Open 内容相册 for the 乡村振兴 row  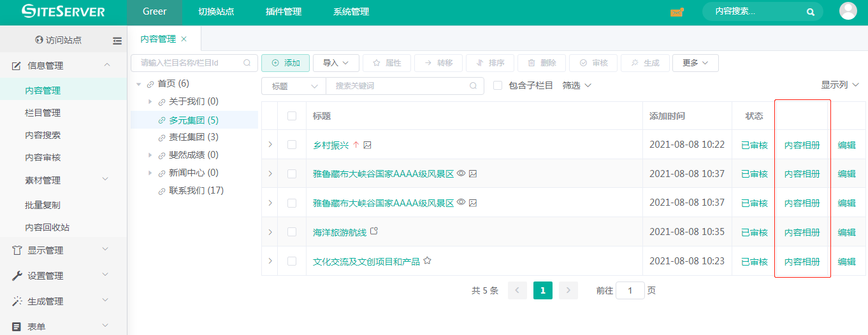point(802,145)
